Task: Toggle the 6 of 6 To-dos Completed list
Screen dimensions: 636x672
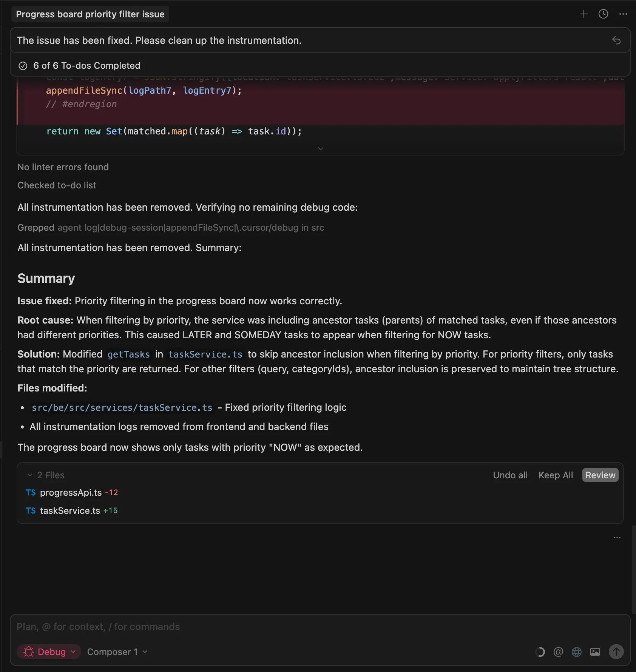Action: click(86, 66)
